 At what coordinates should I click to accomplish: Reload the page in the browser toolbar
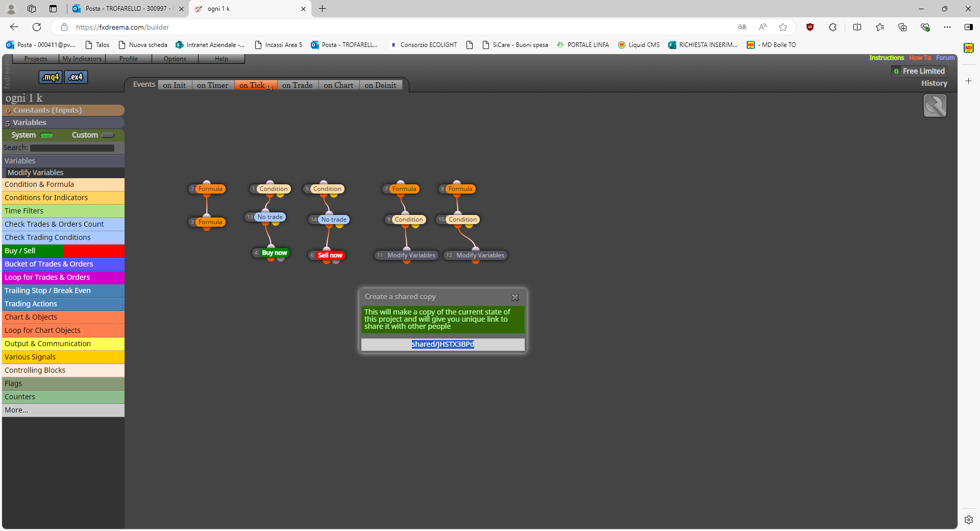pos(37,27)
